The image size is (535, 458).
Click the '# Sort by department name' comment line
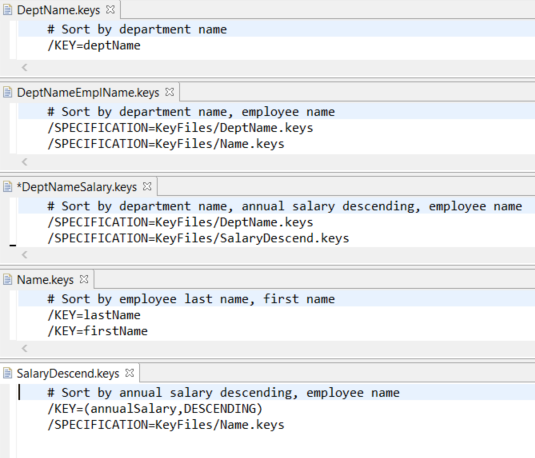[137, 29]
